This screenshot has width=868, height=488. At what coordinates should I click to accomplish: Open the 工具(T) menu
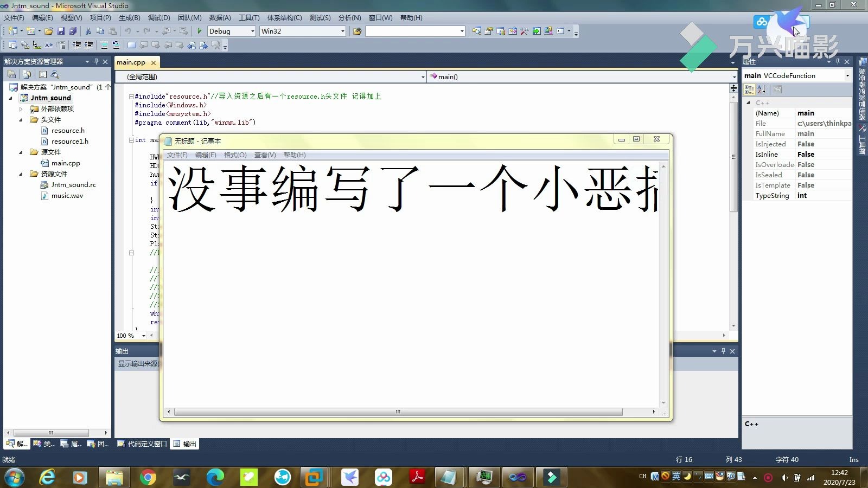(x=249, y=17)
